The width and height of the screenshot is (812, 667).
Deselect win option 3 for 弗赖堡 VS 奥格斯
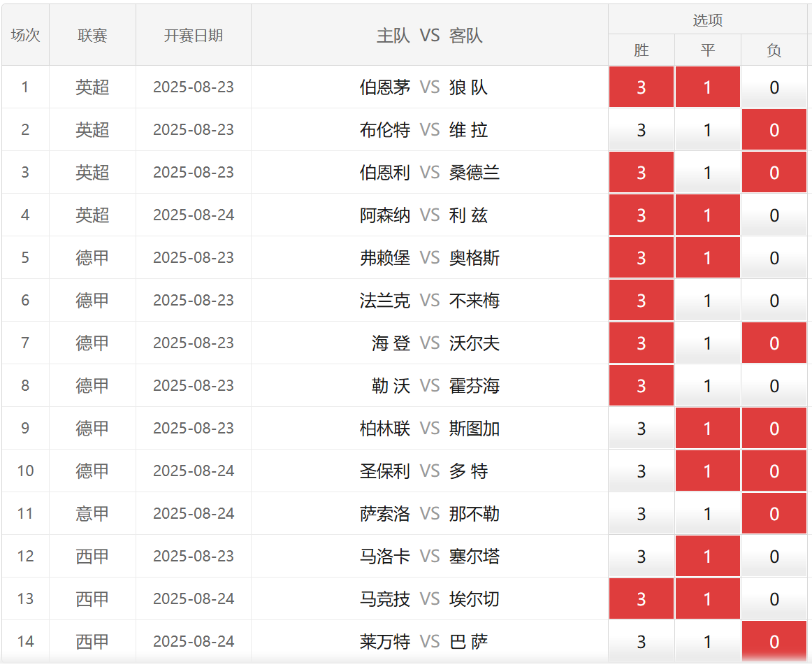[x=641, y=257]
